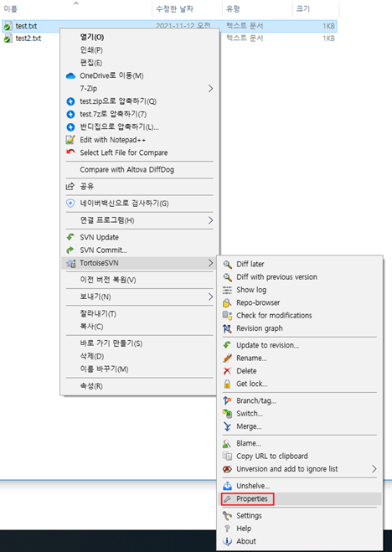
Task: Expand the 연결 프로그램(H) submenu arrow
Action: click(210, 220)
